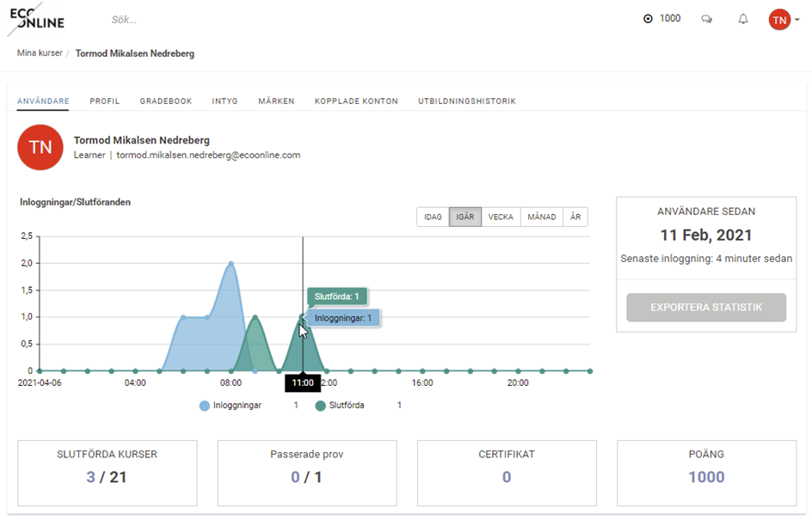Click the 2021-04-06 axis date label
The image size is (812, 520).
click(40, 382)
